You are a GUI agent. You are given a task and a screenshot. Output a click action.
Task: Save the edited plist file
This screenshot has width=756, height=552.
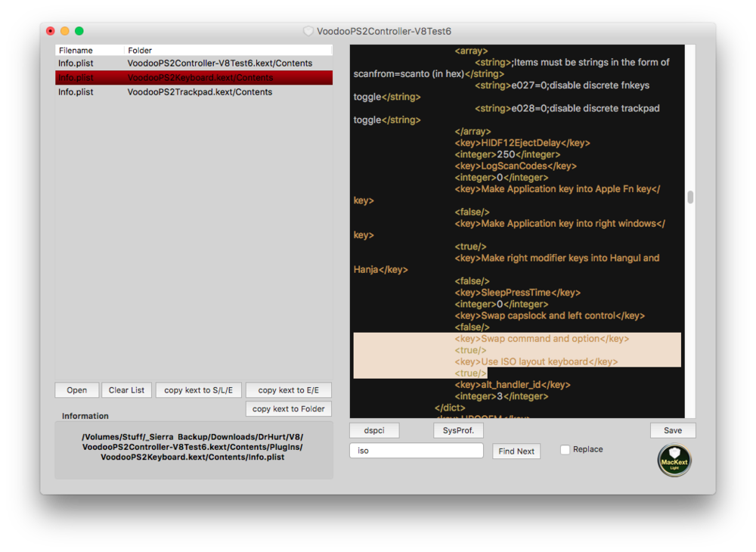[x=672, y=430]
